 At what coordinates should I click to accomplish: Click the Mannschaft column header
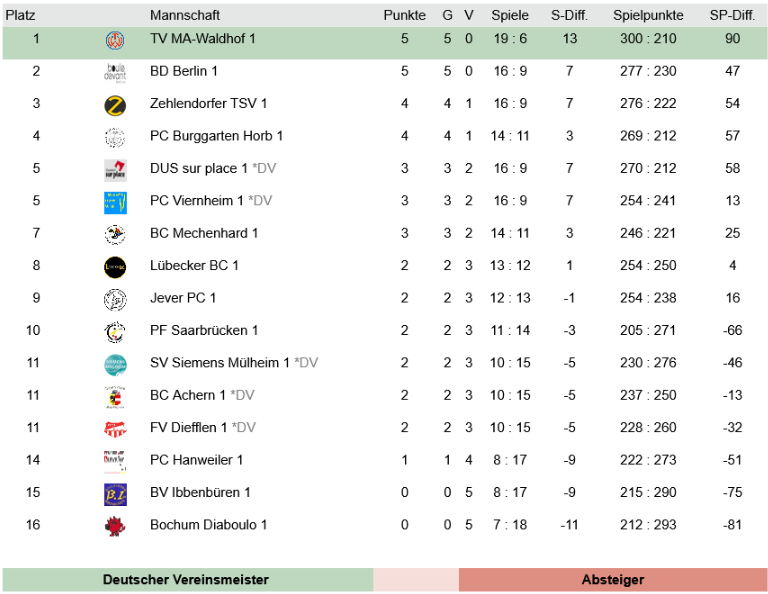pos(185,15)
